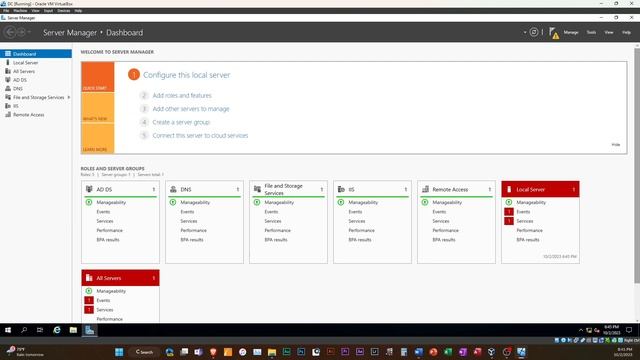Click Performance in IIS tile
The width and height of the screenshot is (640, 360).
361,231
